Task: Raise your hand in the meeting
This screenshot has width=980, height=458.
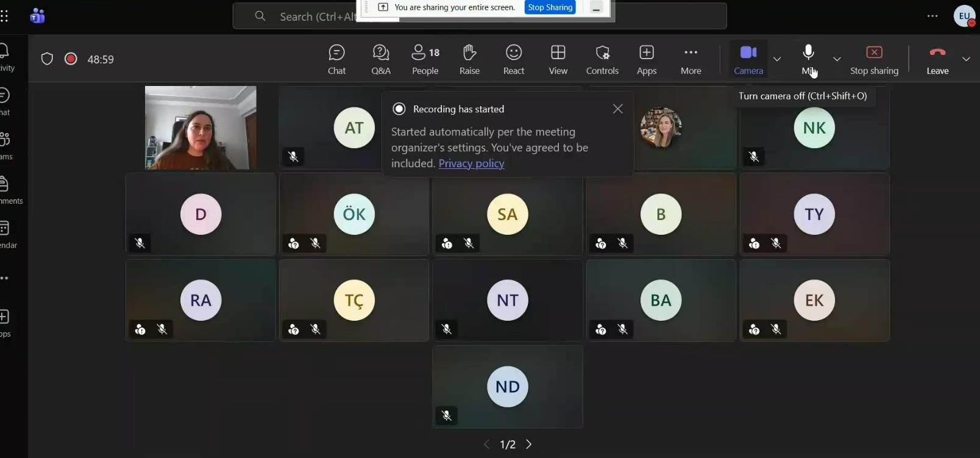Action: tap(469, 60)
